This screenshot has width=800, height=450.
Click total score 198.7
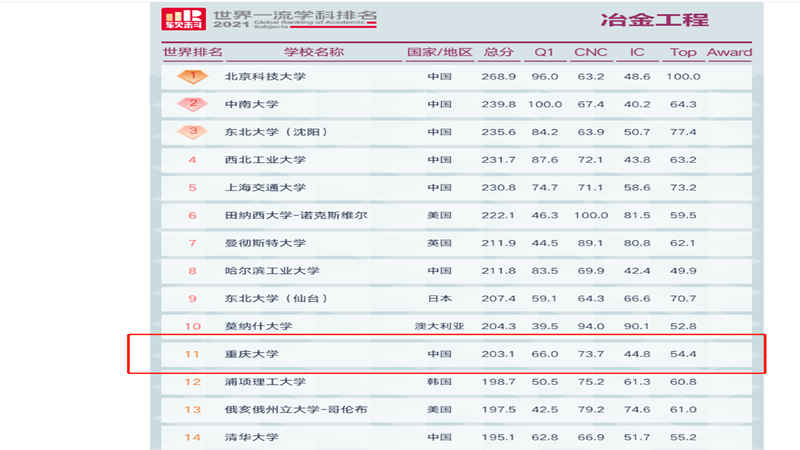498,382
